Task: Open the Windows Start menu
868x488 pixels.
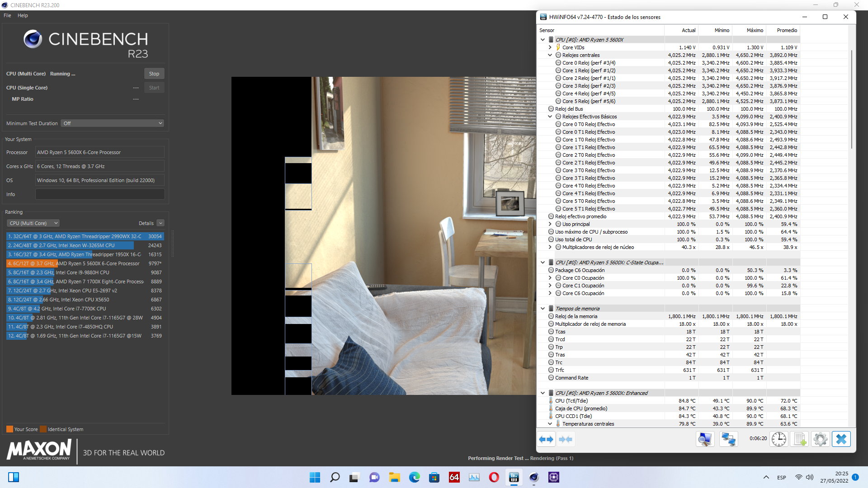Action: click(x=315, y=477)
